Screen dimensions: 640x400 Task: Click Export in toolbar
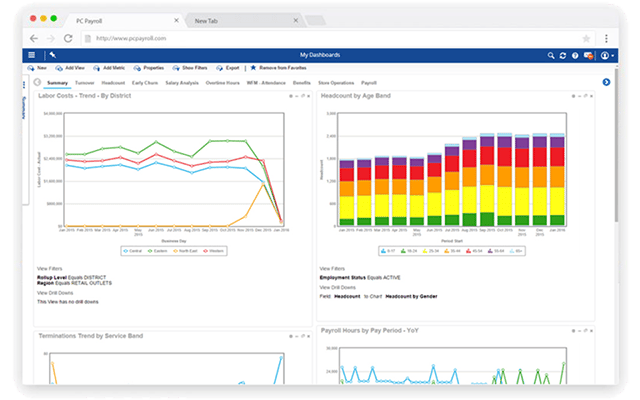[x=228, y=68]
